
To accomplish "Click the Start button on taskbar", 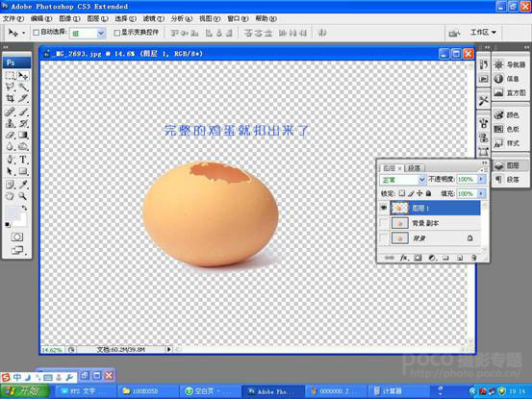I will click(x=25, y=391).
